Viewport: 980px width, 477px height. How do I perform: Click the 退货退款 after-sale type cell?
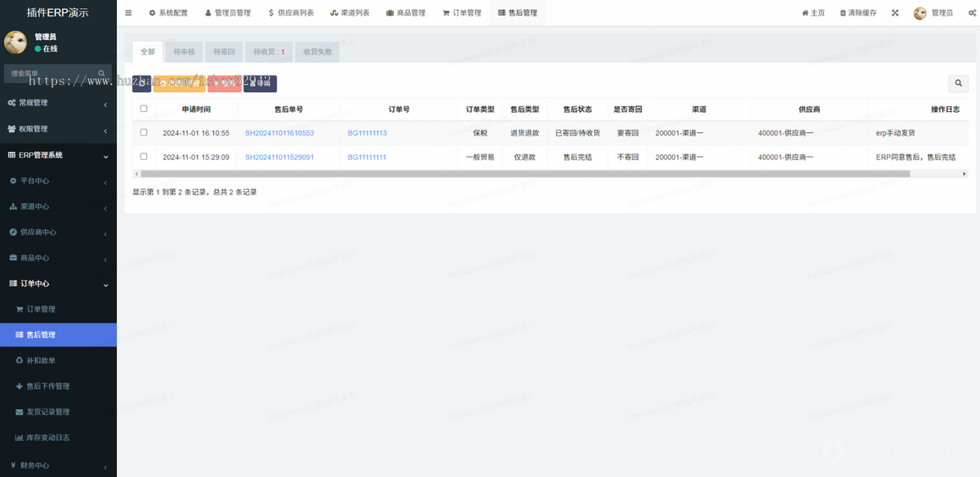click(524, 132)
